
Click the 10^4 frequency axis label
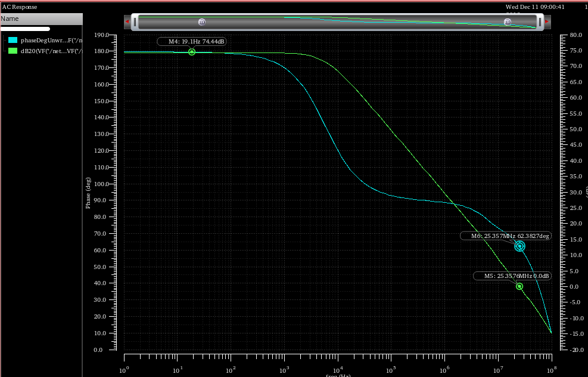click(338, 370)
